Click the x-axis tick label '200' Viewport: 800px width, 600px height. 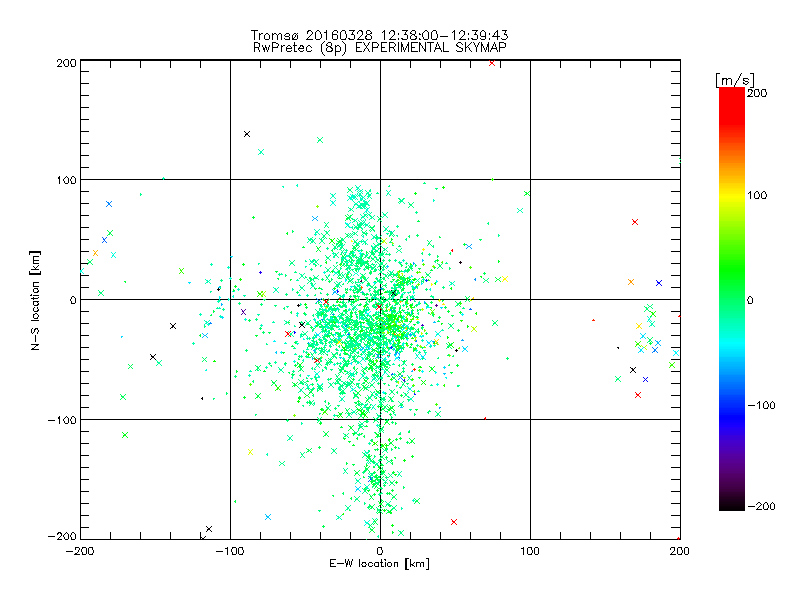tap(680, 551)
